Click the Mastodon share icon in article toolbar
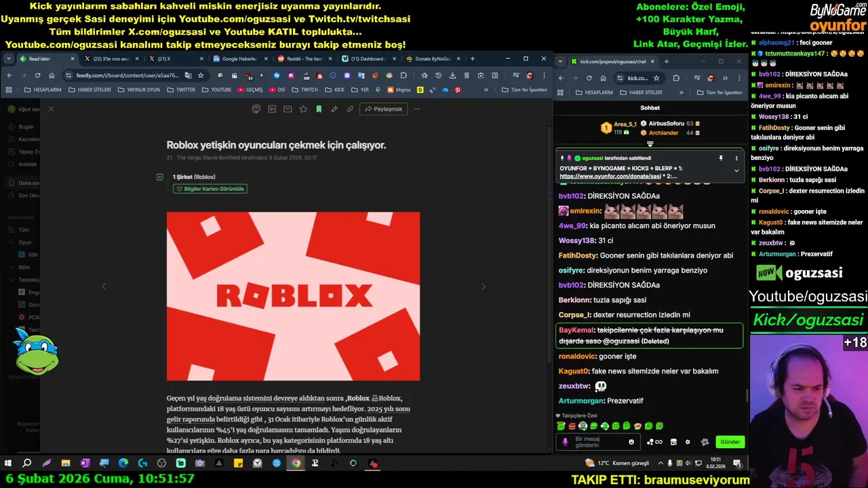Image resolution: width=868 pixels, height=488 pixels. pos(256,108)
